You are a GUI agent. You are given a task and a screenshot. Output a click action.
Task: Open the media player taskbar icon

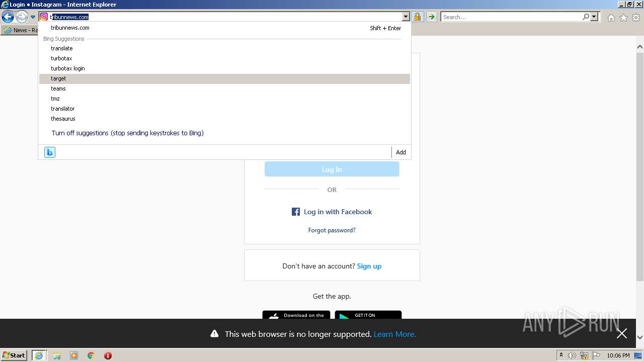coord(74,355)
